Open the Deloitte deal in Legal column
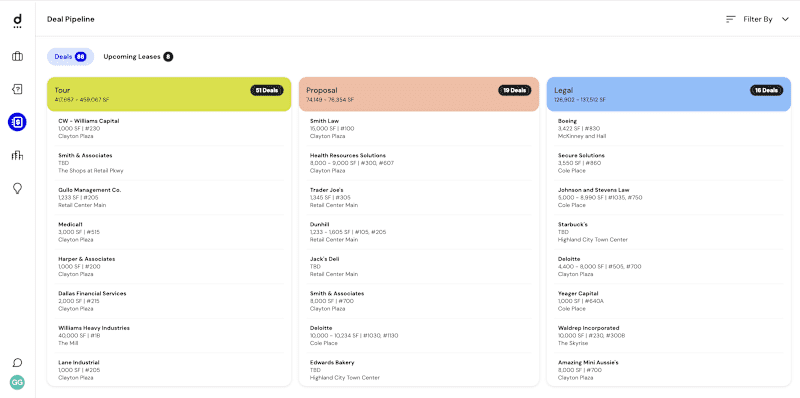This screenshot has height=398, width=800. point(670,266)
